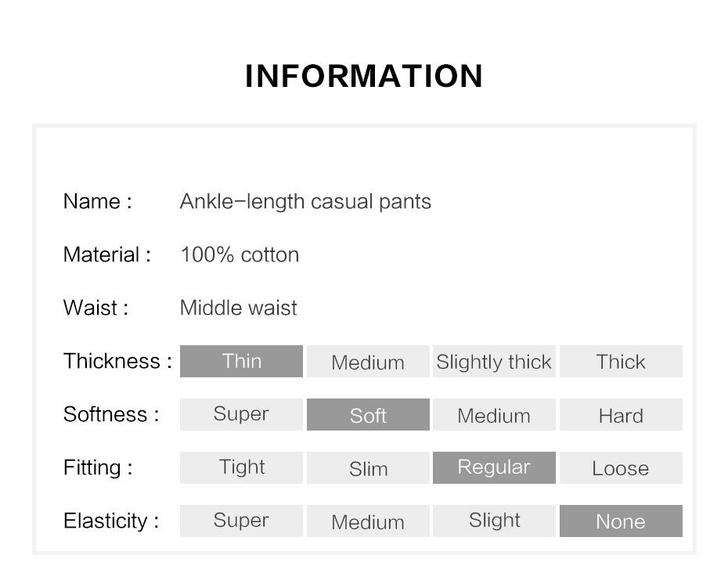The image size is (728, 584).
Task: Click the highlighted Regular fitting option
Action: pos(494,467)
